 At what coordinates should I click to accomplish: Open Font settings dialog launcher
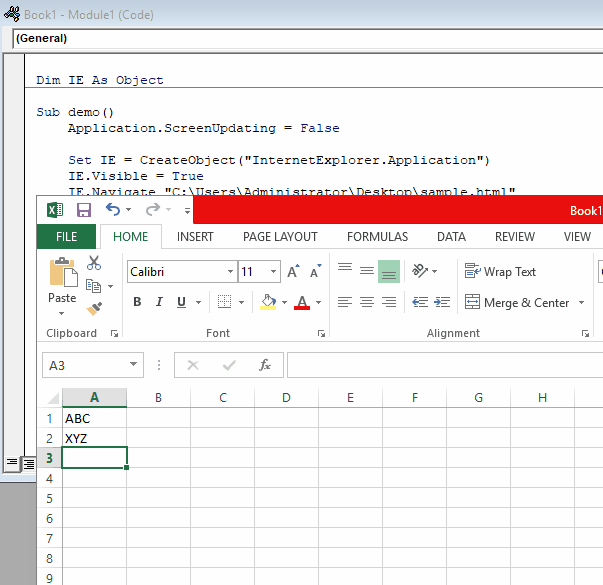pos(321,333)
